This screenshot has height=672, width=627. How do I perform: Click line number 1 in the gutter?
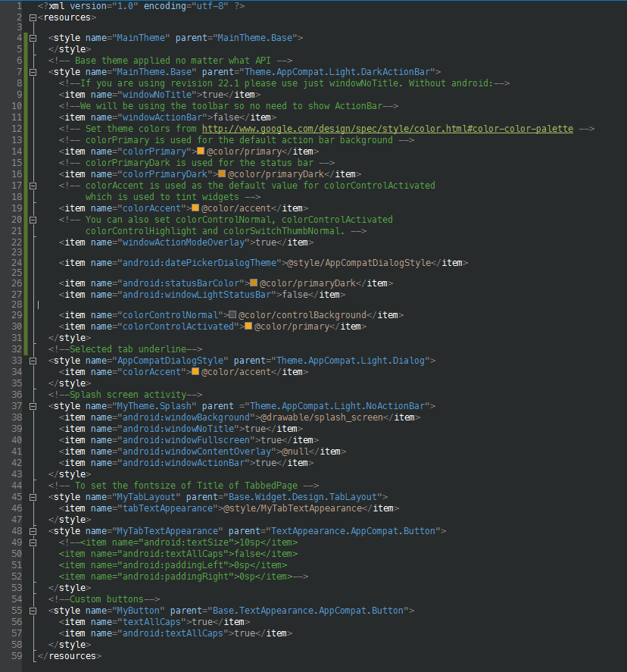tap(19, 6)
